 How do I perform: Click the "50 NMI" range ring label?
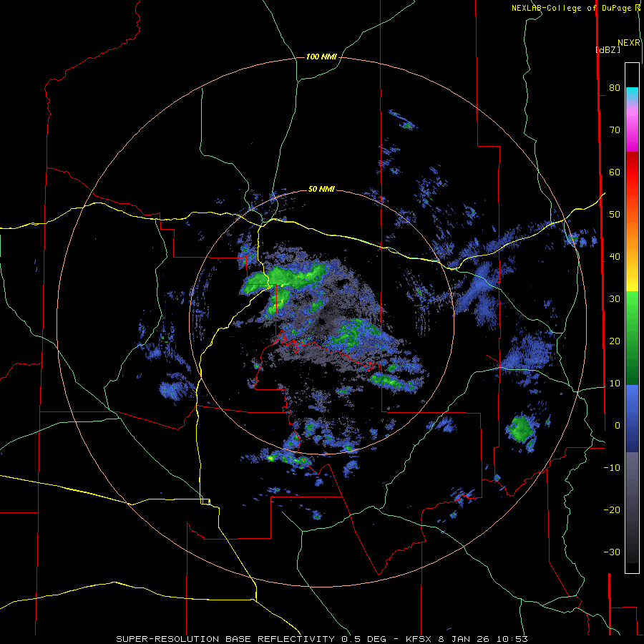pos(321,189)
